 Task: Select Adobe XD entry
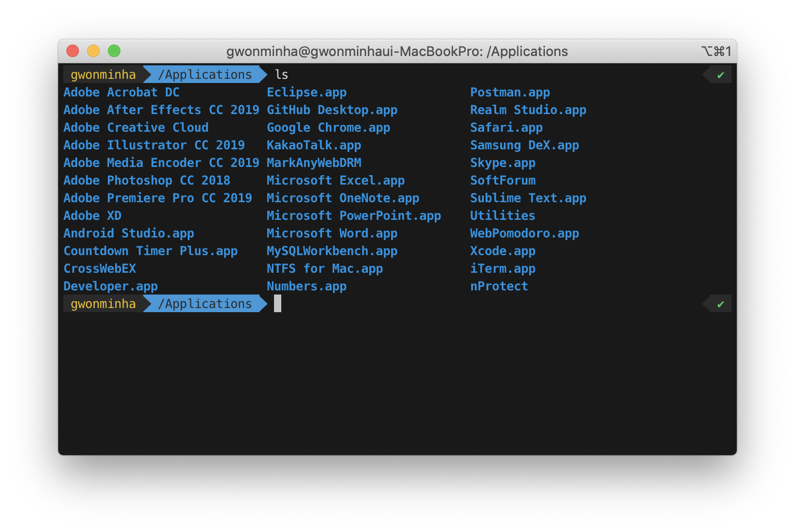[x=92, y=216]
